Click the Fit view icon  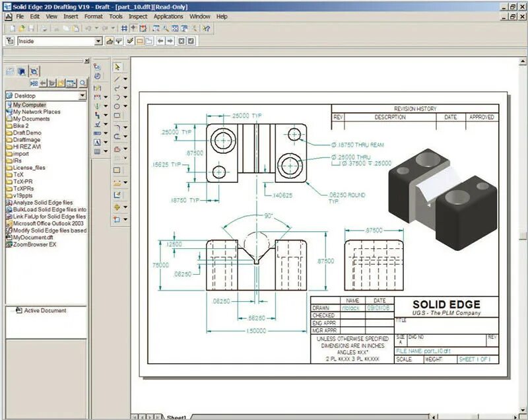point(175,28)
